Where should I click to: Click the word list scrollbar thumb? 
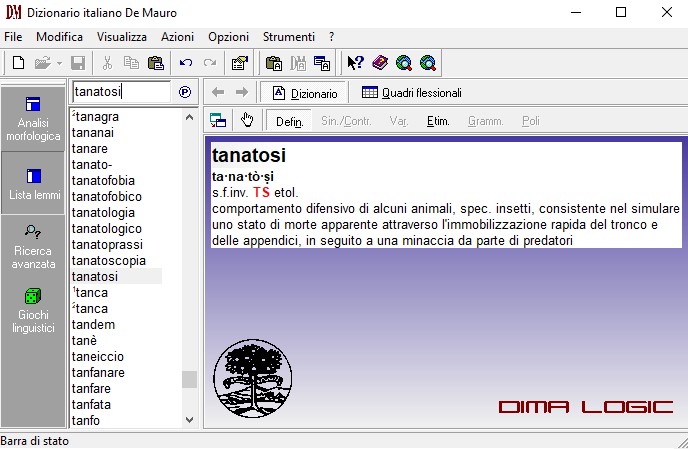[189, 379]
